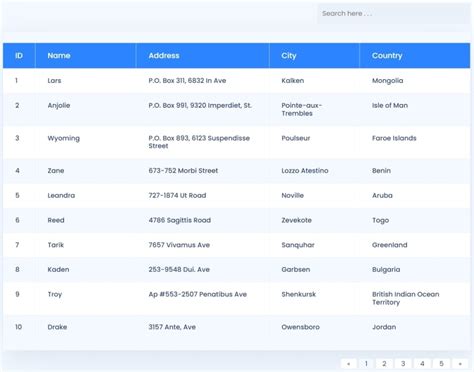Click the Country column header
This screenshot has width=474, height=372.
click(415, 56)
